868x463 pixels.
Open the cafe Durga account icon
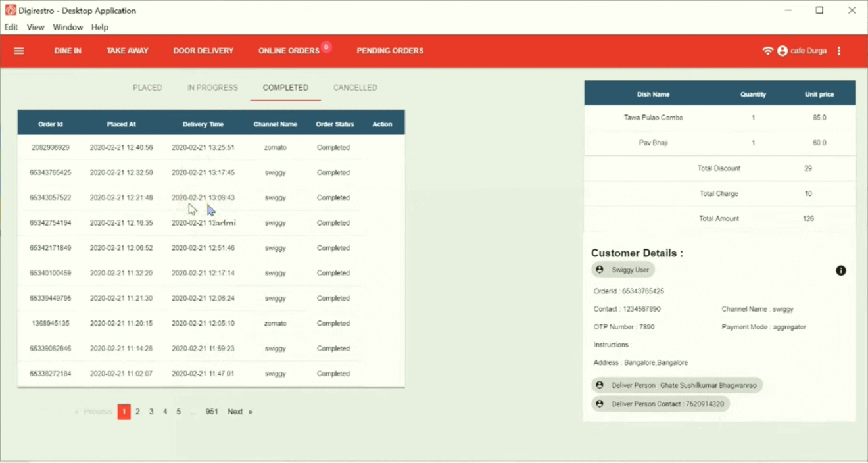782,50
